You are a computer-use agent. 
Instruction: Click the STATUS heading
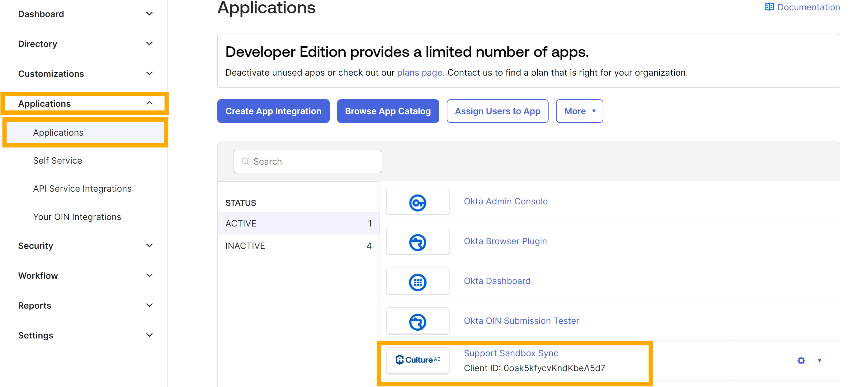(241, 203)
